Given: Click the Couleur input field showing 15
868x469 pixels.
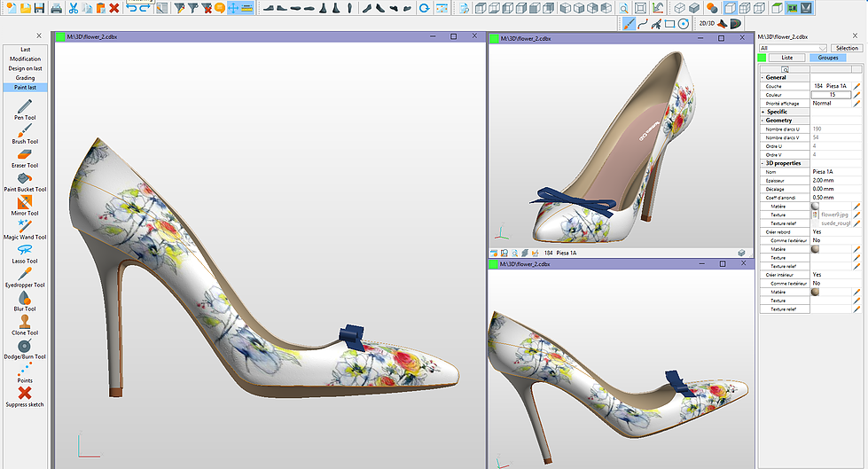Looking at the screenshot, I should pyautogui.click(x=832, y=94).
